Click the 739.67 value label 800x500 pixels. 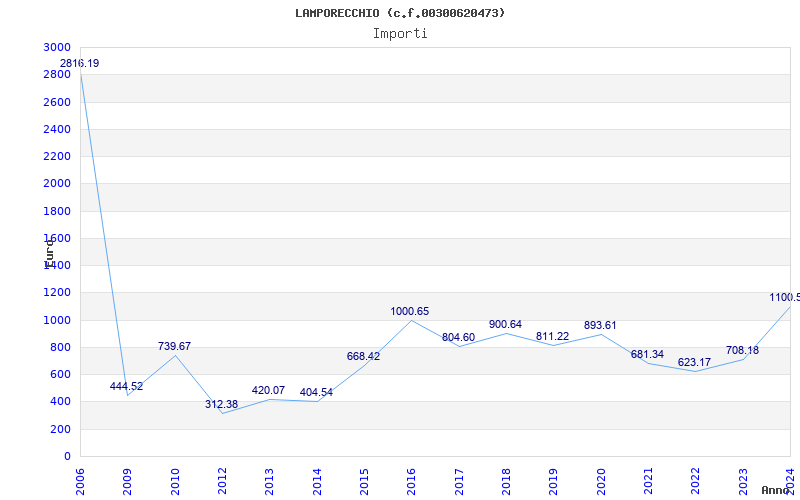pos(174,346)
